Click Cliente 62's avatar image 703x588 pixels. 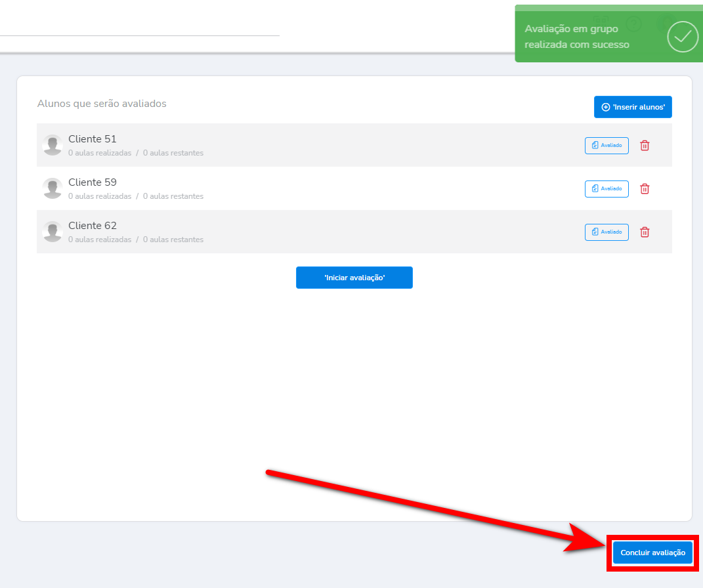53,232
